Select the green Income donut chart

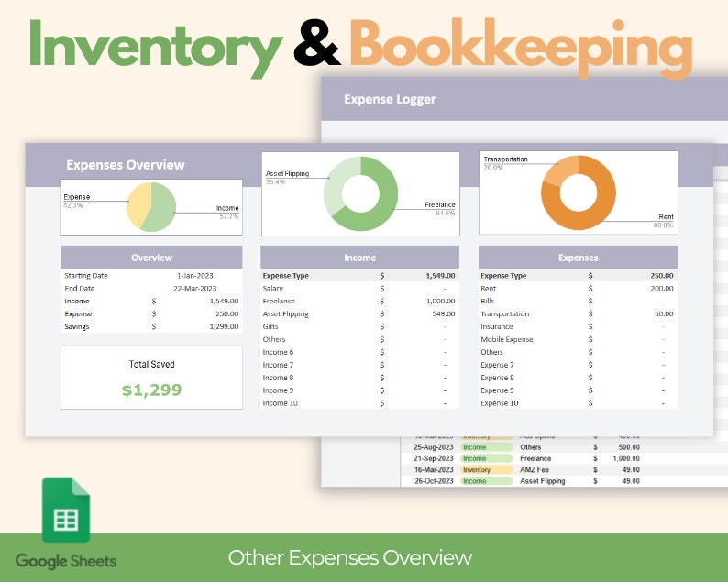[360, 193]
